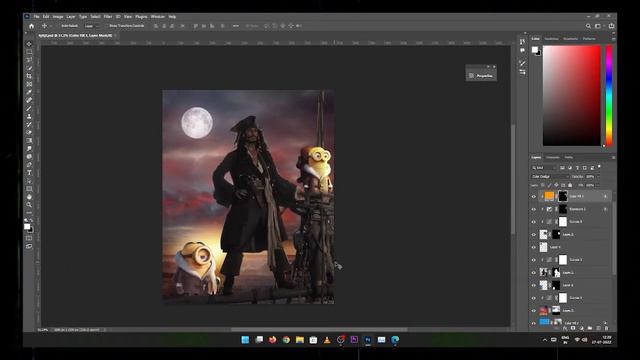Click the Home icon in options bar
This screenshot has width=640, height=360.
click(31, 26)
